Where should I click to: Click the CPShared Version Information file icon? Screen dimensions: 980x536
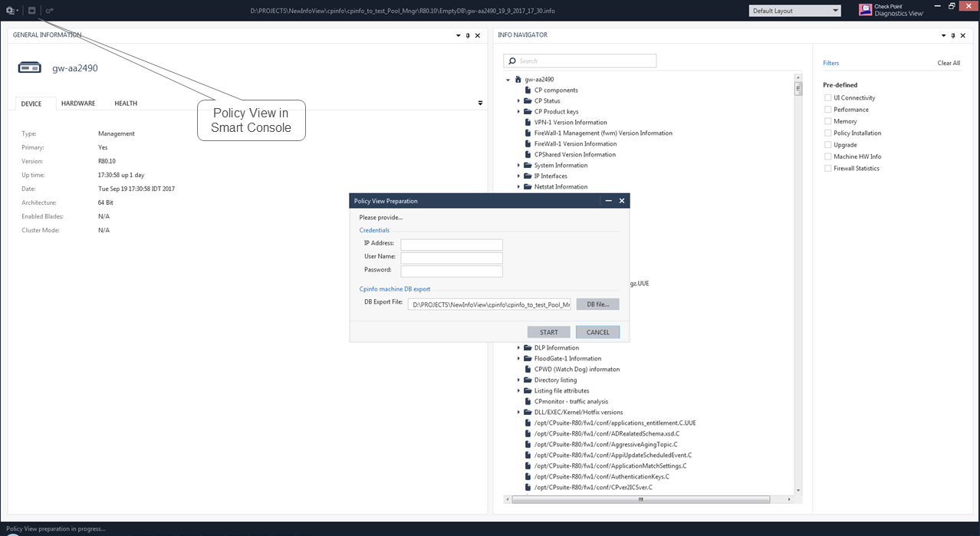pyautogui.click(x=528, y=154)
